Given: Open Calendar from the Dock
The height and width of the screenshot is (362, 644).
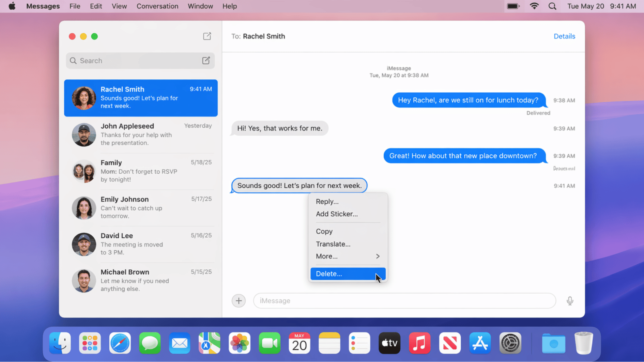Looking at the screenshot, I should point(300,343).
